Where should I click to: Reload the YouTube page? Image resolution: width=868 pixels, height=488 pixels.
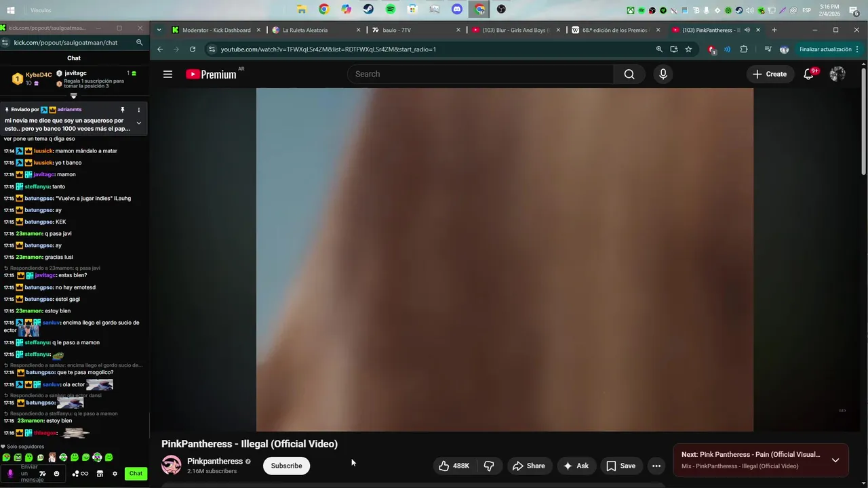click(193, 49)
